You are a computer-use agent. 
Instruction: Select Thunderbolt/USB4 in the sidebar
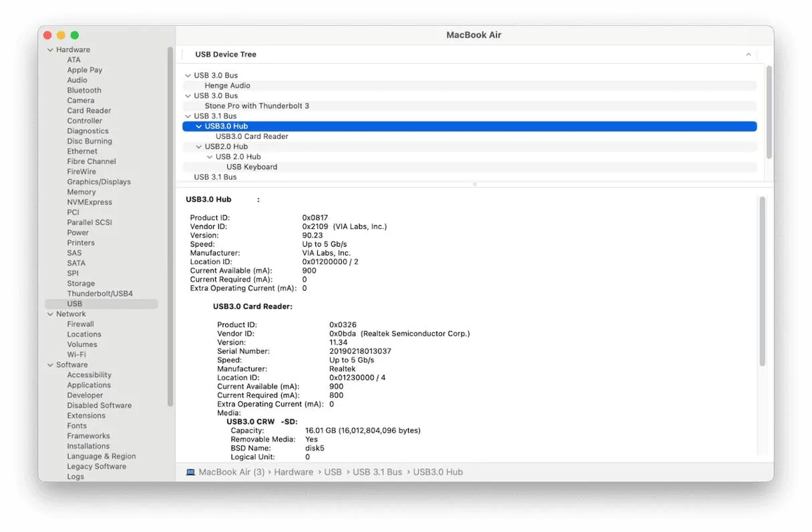pyautogui.click(x=99, y=294)
